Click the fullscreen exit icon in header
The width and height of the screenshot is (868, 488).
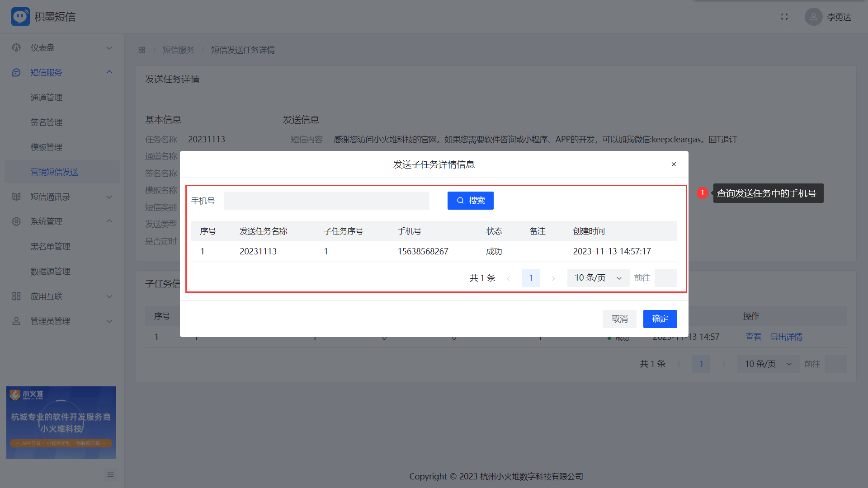(784, 17)
